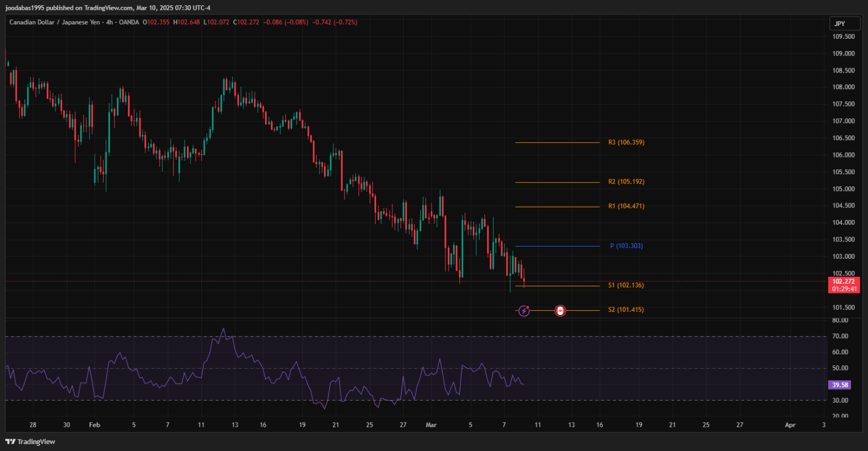Click the bar change −0.086 (−0.08%)
The height and width of the screenshot is (451, 868).
(286, 22)
